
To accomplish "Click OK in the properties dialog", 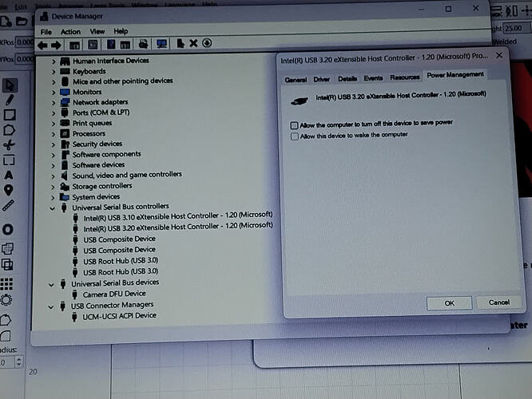I will tap(449, 303).
